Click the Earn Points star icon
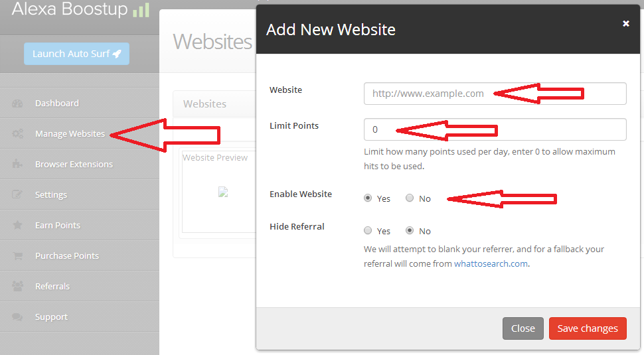The height and width of the screenshot is (355, 644). [x=17, y=225]
